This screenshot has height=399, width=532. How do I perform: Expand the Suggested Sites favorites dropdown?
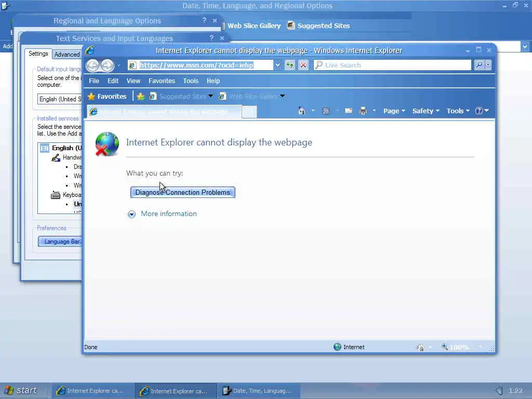[211, 96]
